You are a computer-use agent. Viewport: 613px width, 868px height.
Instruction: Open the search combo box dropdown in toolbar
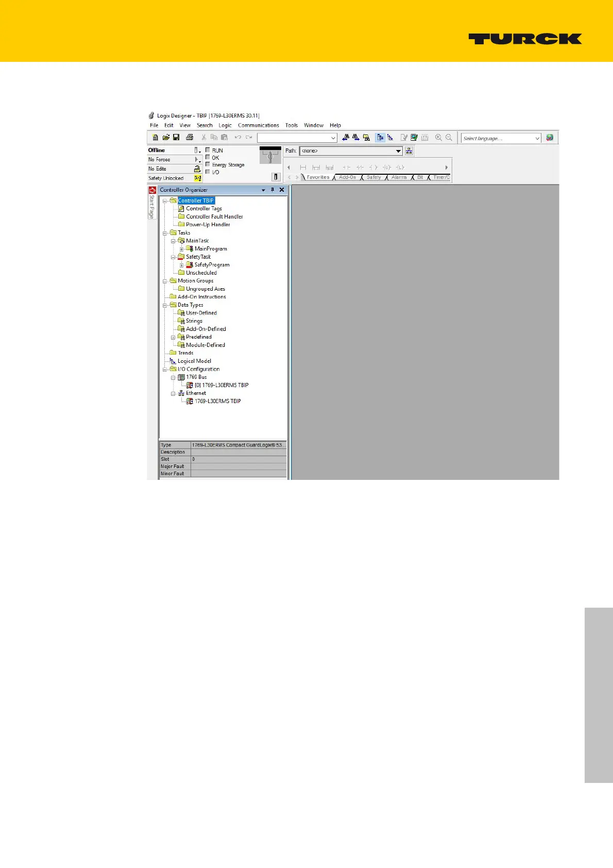click(x=333, y=138)
